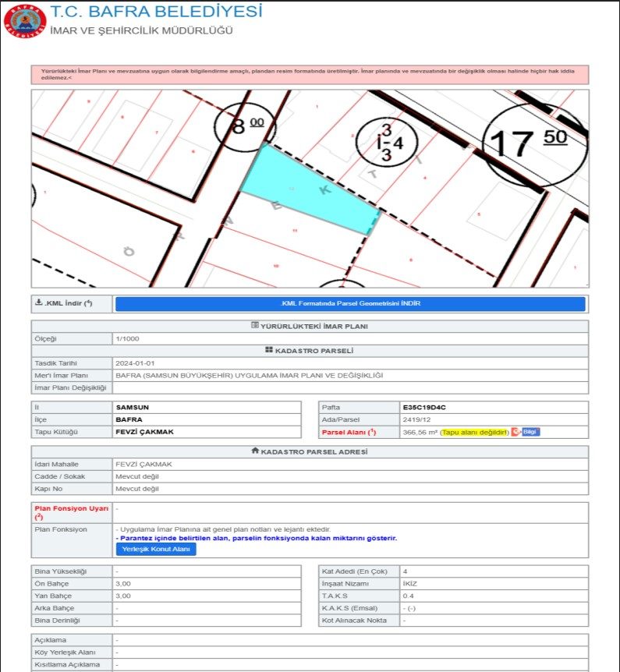Image resolution: width=620 pixels, height=672 pixels.
Task: Select T.A.K.S value 0.4
Action: pyautogui.click(x=408, y=596)
